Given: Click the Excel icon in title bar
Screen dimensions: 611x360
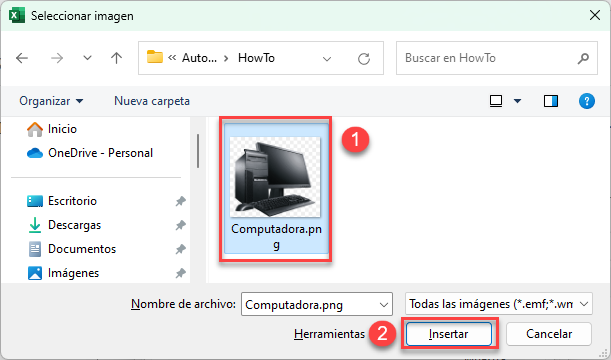Looking at the screenshot, I should (x=16, y=16).
